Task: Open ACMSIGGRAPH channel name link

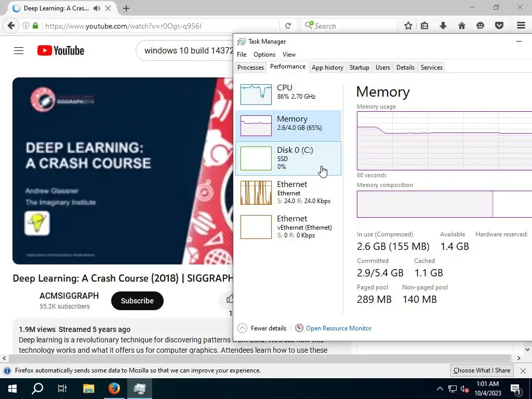Action: point(69,296)
